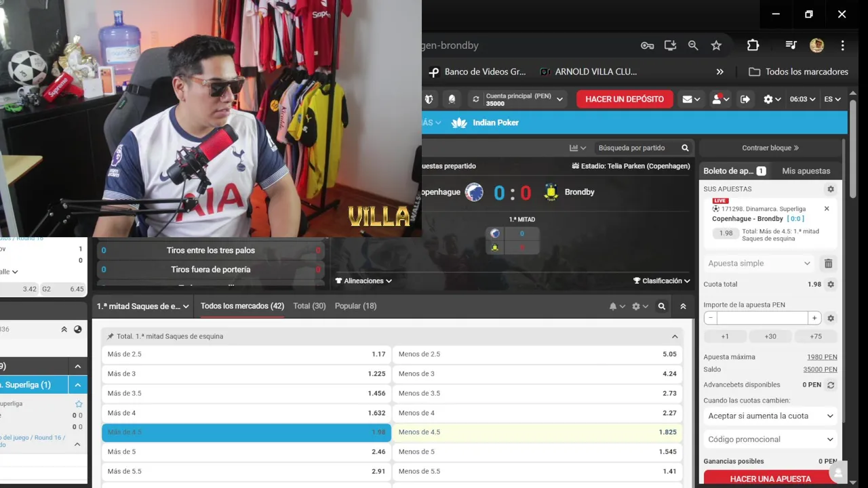Switch to the Mis apuestas tab

pyautogui.click(x=806, y=171)
